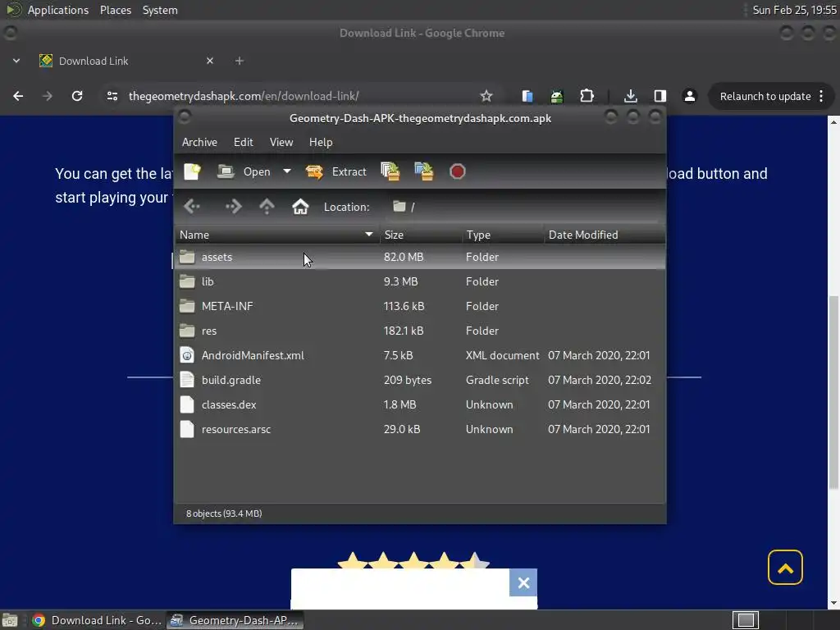Go up one level in archive

(x=267, y=207)
